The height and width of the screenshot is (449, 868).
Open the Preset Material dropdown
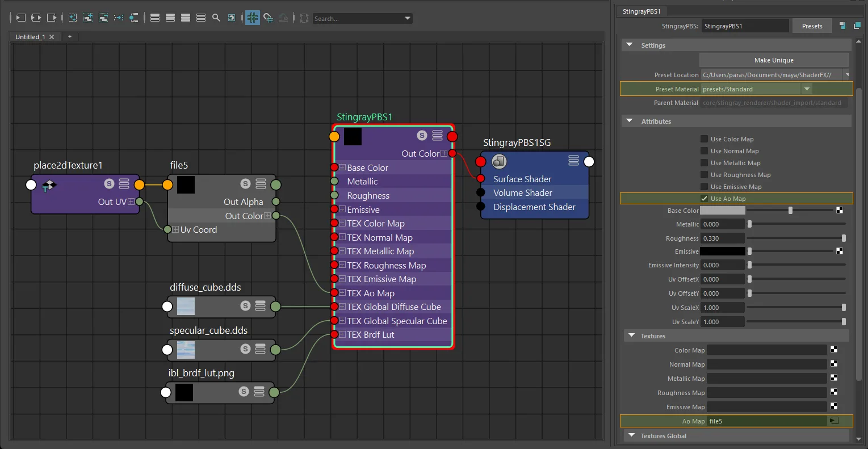coord(807,89)
